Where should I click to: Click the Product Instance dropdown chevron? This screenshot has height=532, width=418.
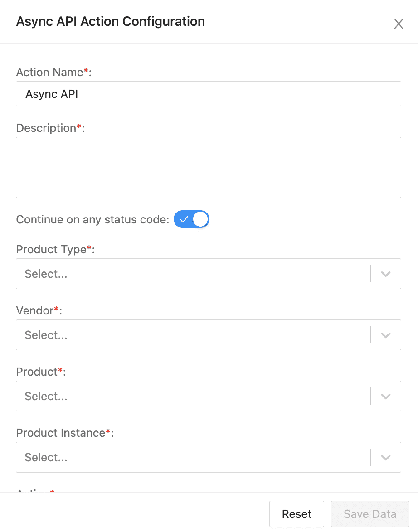[x=385, y=457]
